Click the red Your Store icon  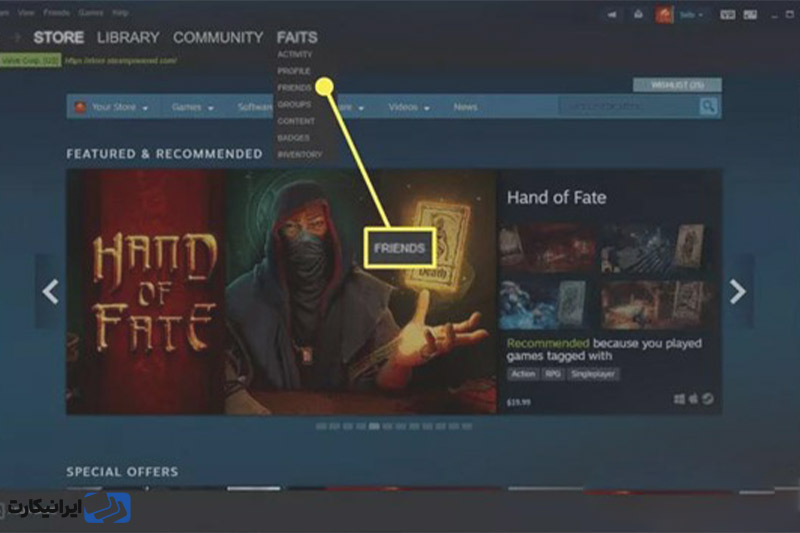80,107
